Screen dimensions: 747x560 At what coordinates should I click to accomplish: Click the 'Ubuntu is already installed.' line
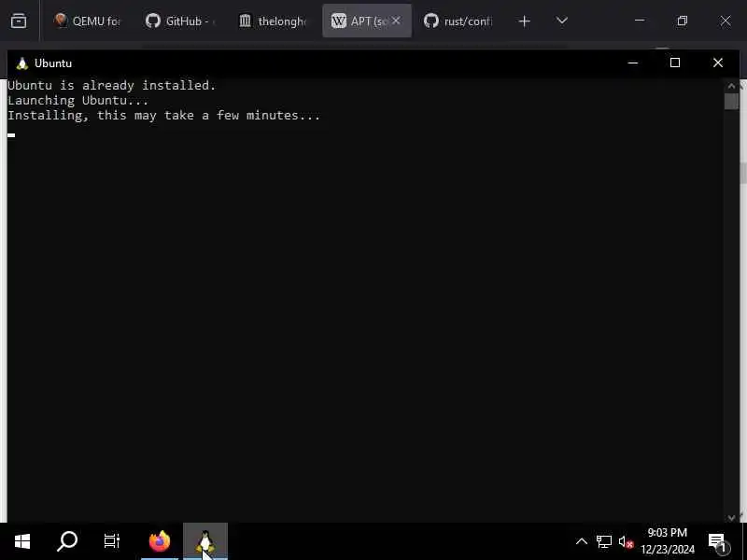pyautogui.click(x=112, y=85)
